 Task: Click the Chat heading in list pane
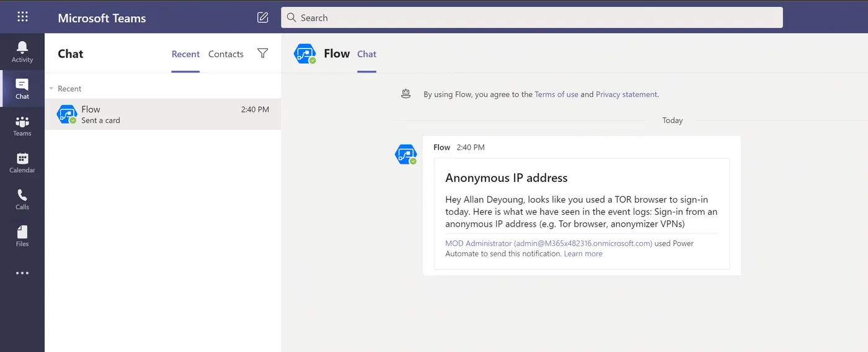[x=71, y=54]
